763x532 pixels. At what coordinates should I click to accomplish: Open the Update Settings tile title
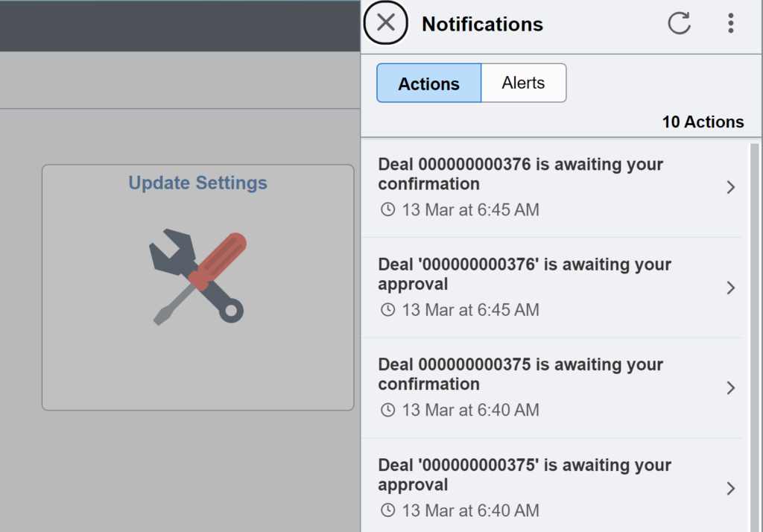click(x=197, y=183)
